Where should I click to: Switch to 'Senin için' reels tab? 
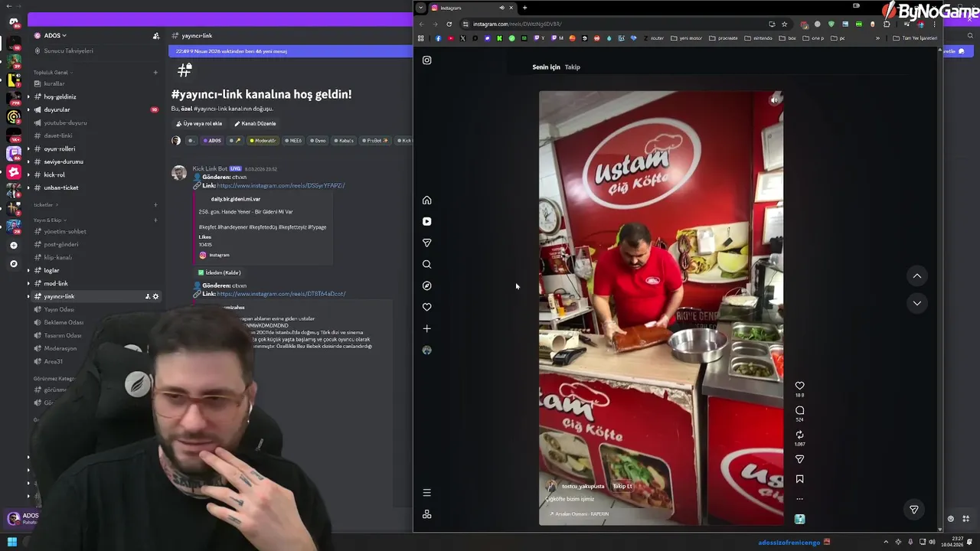pyautogui.click(x=546, y=67)
